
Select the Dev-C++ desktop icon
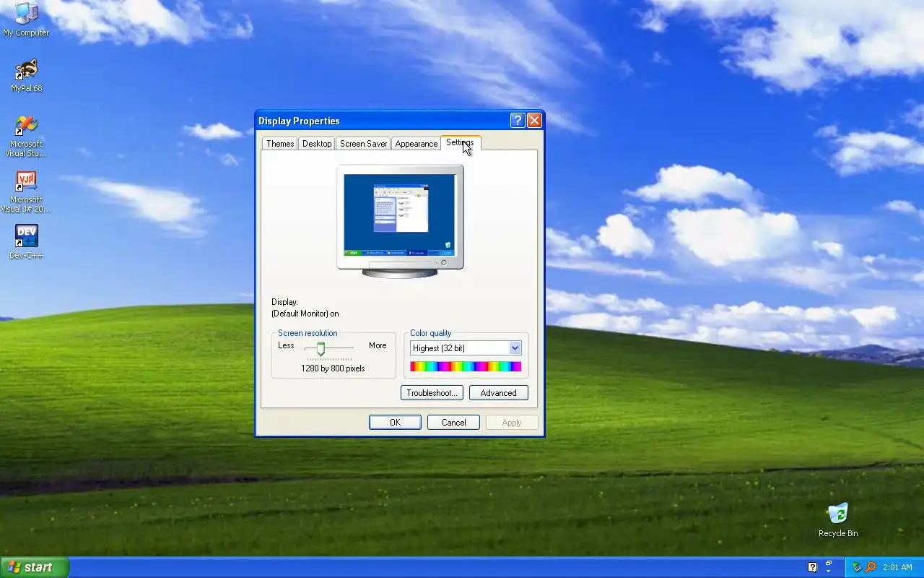(26, 242)
